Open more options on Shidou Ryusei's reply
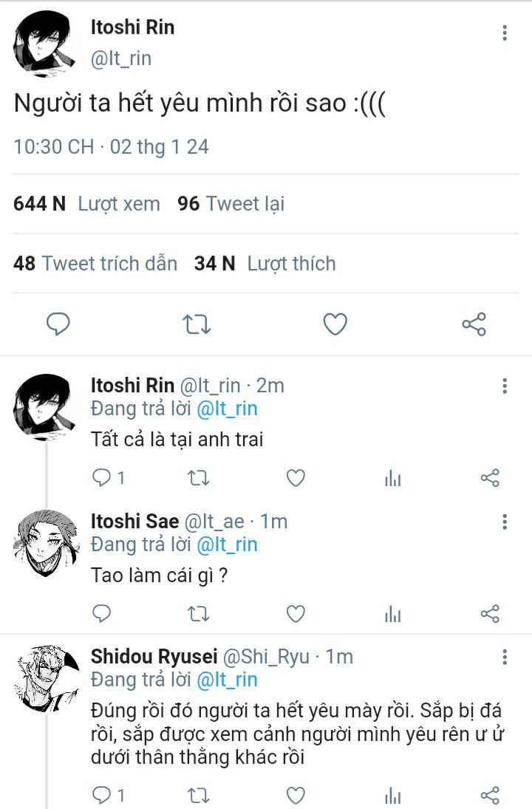The image size is (532, 809). [x=505, y=658]
